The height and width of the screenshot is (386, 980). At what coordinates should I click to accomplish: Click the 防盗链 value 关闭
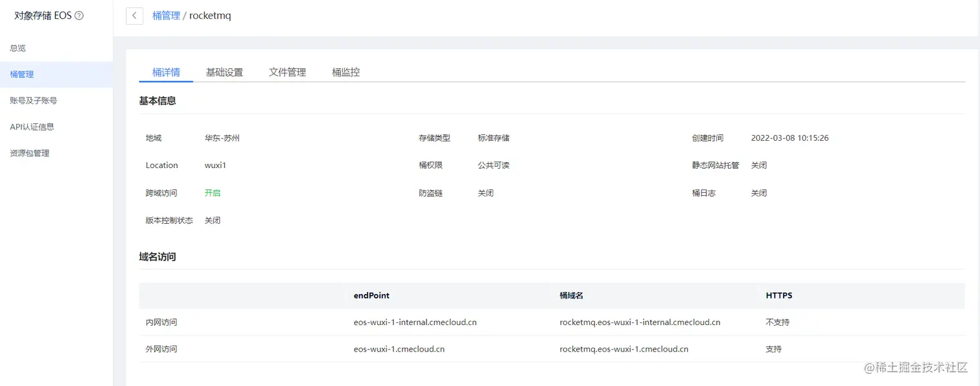click(485, 193)
